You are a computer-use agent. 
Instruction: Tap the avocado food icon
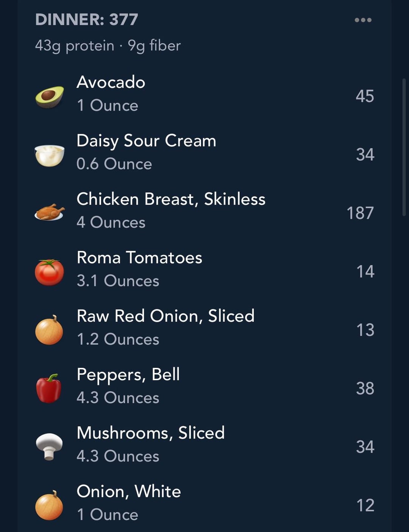tap(50, 96)
